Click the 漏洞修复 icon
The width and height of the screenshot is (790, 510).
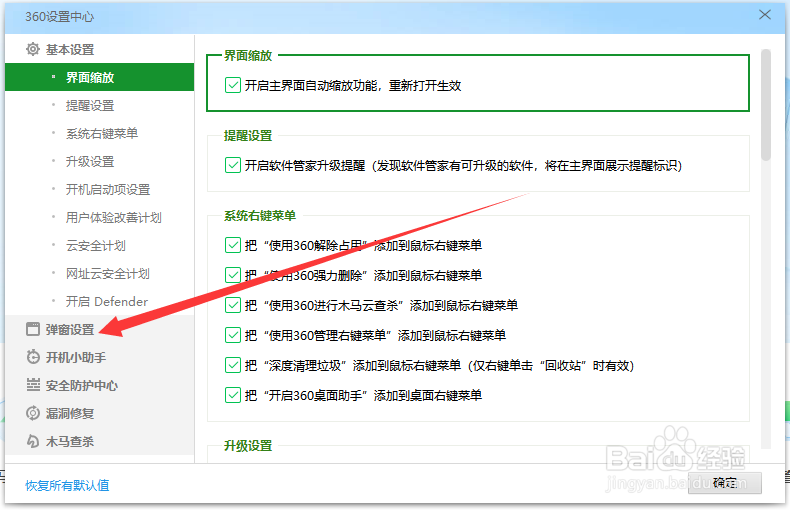click(x=33, y=413)
